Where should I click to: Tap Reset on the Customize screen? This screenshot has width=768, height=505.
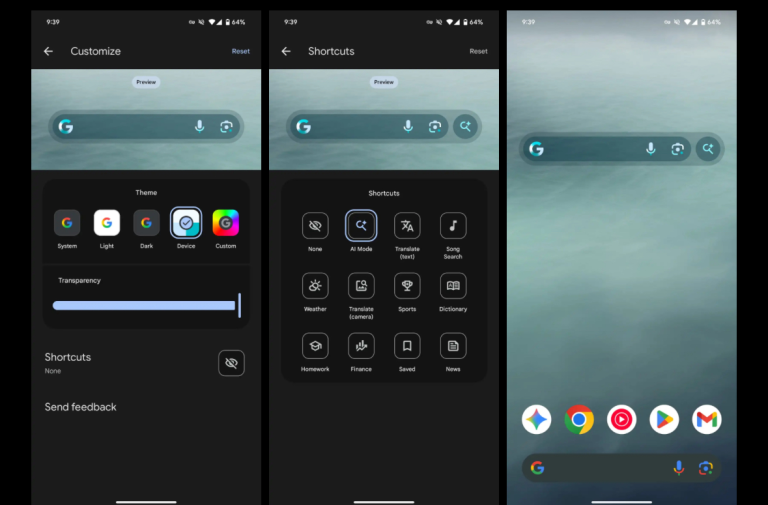pyautogui.click(x=240, y=51)
